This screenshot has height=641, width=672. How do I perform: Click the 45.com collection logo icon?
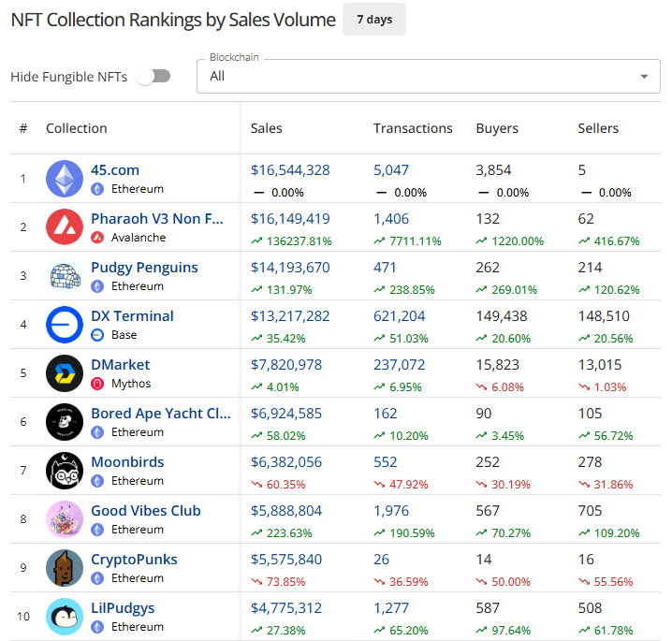pos(65,179)
